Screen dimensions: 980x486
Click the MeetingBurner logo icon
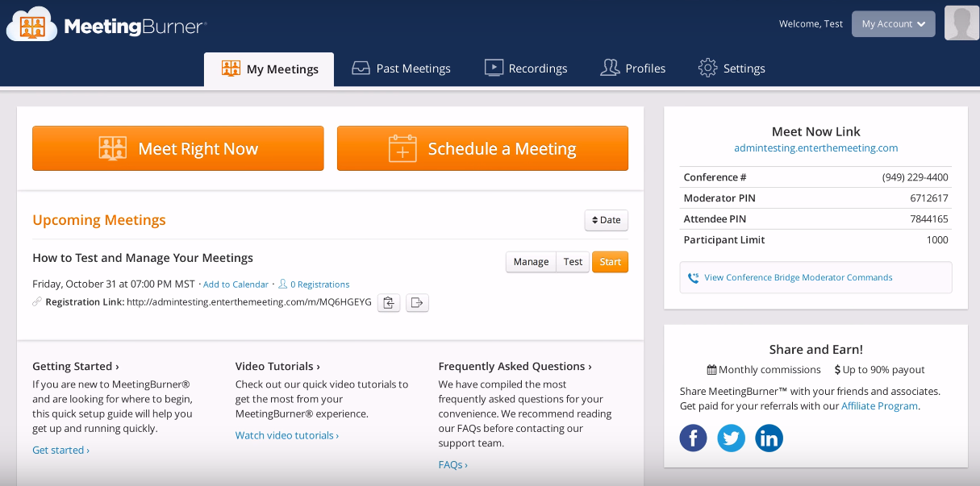[x=32, y=25]
